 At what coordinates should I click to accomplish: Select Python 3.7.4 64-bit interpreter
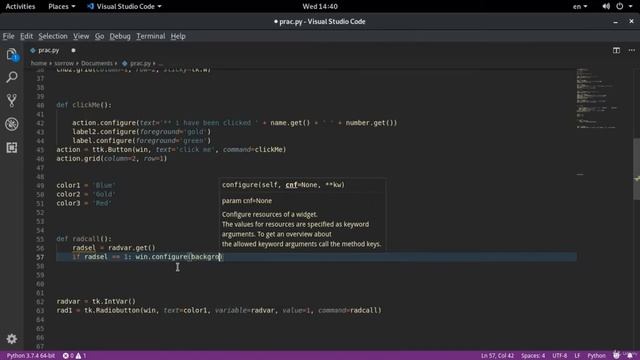31,356
